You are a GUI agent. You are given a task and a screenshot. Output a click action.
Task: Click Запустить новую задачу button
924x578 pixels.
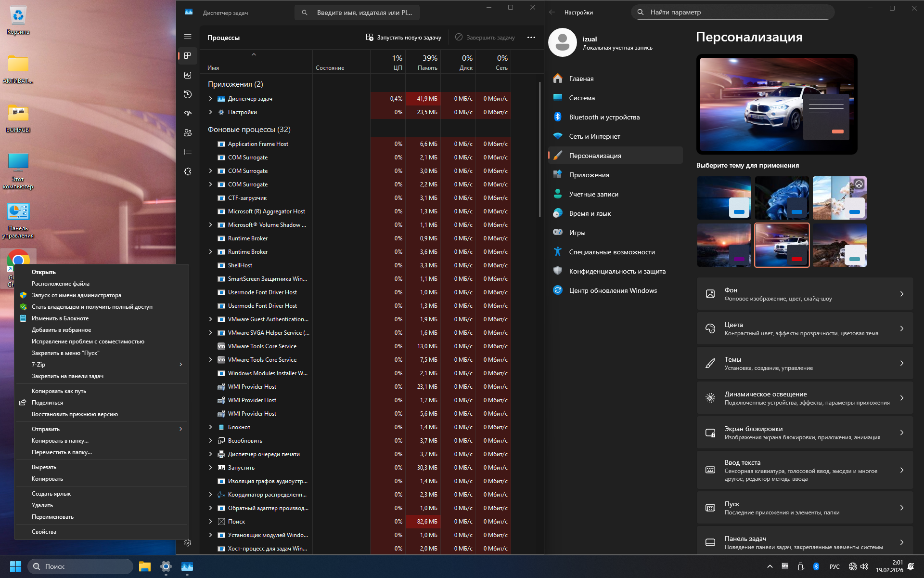(x=403, y=37)
